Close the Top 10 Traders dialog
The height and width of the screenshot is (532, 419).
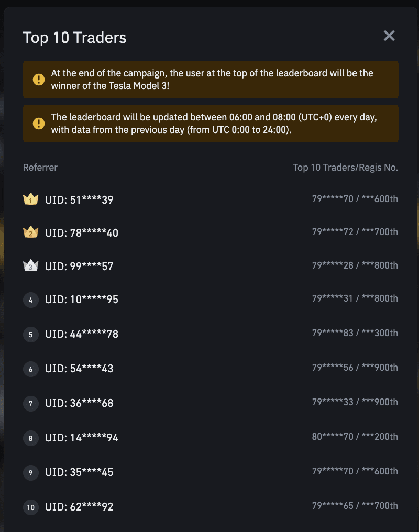(x=389, y=36)
